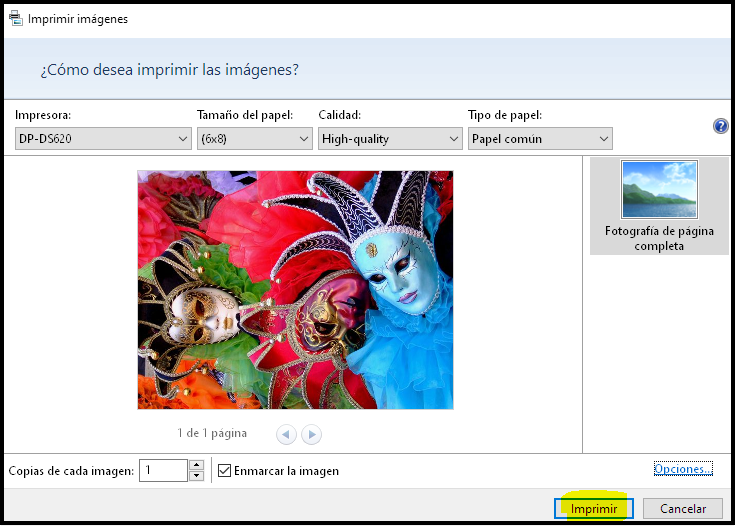Click the printer icon in the title bar
Screen dimensions: 735x526
pos(15,19)
